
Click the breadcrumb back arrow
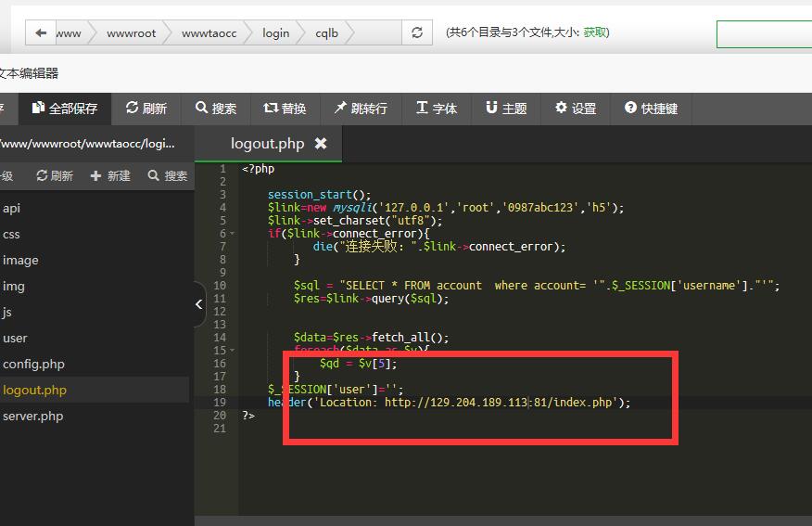pos(41,33)
